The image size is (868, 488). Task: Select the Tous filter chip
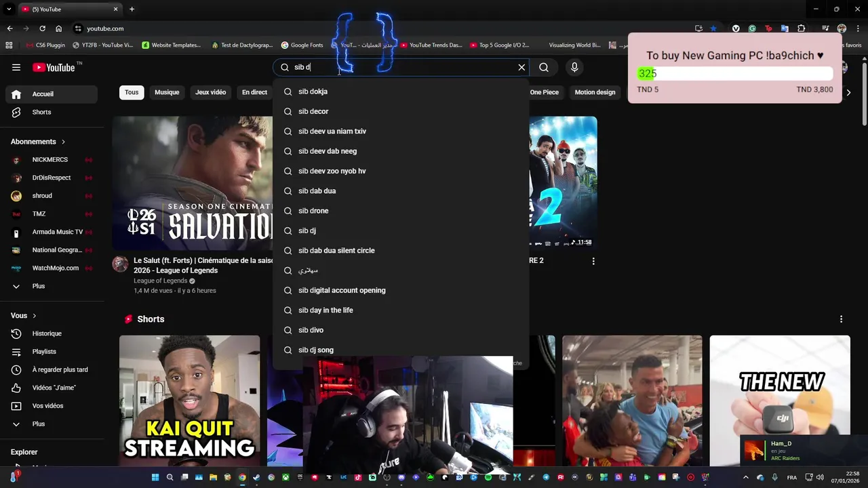tap(132, 92)
